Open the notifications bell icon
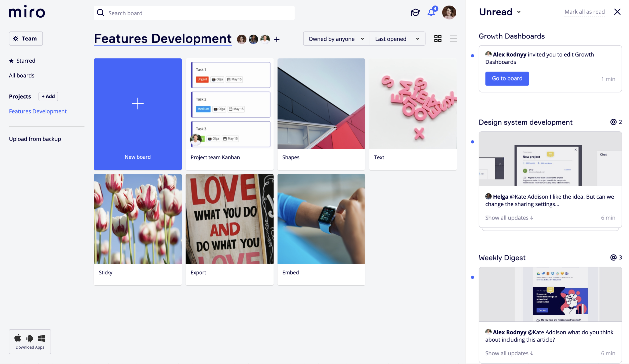 click(431, 12)
